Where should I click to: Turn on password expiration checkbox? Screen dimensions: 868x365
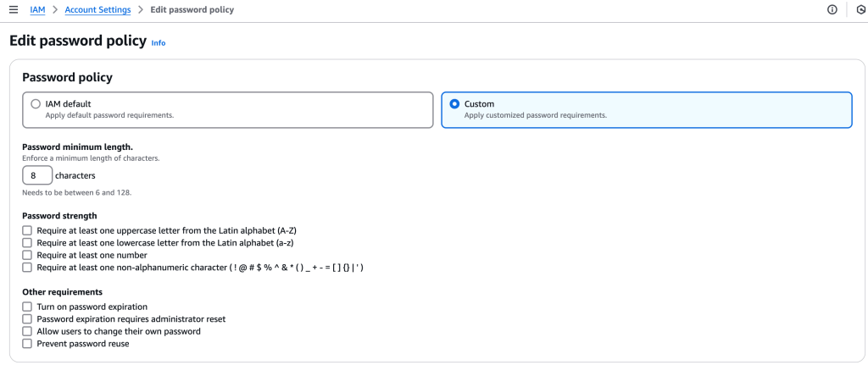point(28,307)
